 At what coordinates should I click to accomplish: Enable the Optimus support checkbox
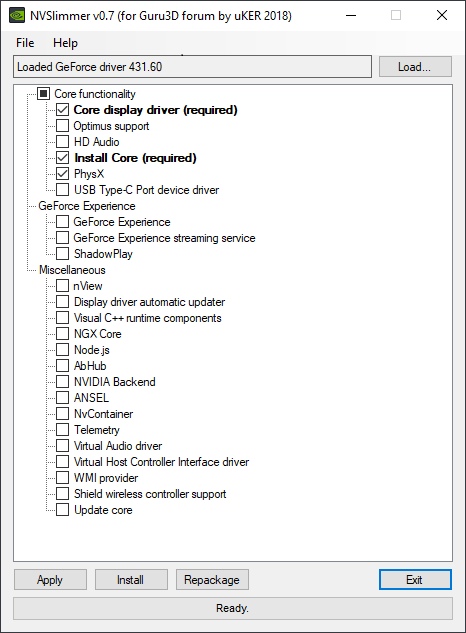point(62,126)
